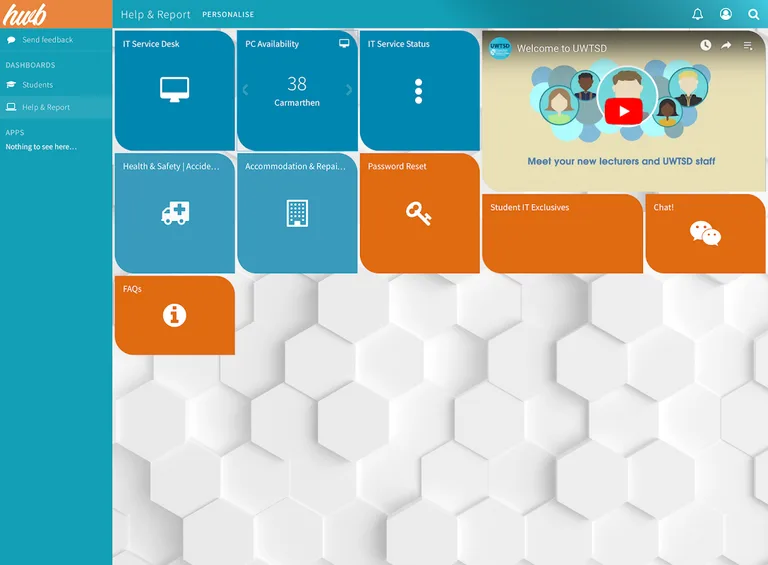Click the Health & Safety ambulance icon
768x565 pixels.
[175, 213]
